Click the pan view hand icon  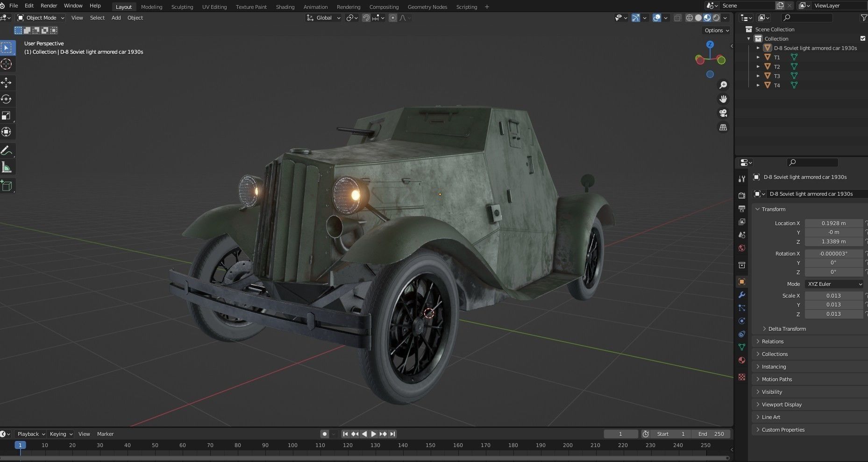point(723,99)
